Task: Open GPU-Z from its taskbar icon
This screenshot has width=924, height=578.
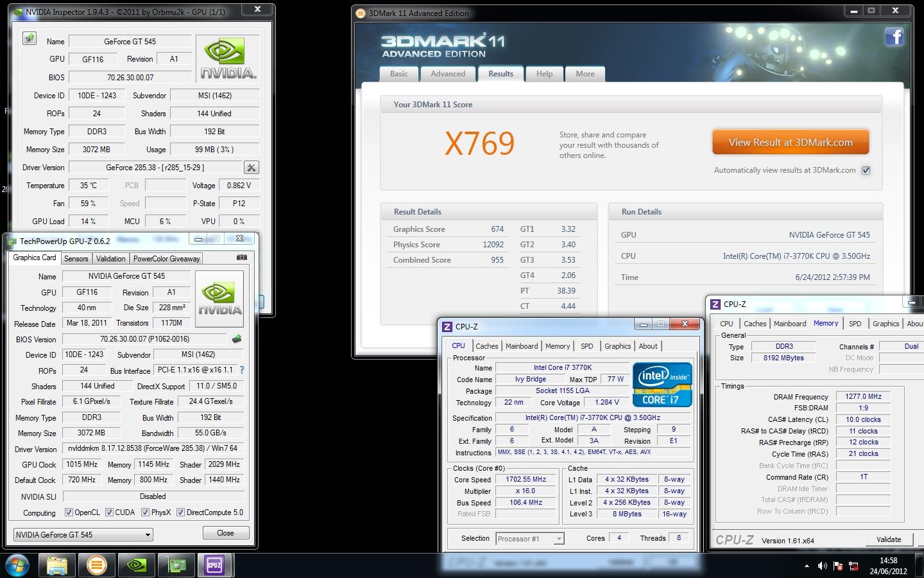Action: [176, 565]
